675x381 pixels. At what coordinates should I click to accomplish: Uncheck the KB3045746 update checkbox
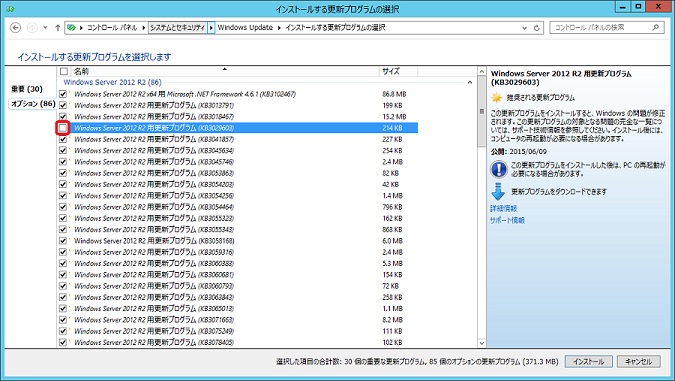(x=63, y=161)
